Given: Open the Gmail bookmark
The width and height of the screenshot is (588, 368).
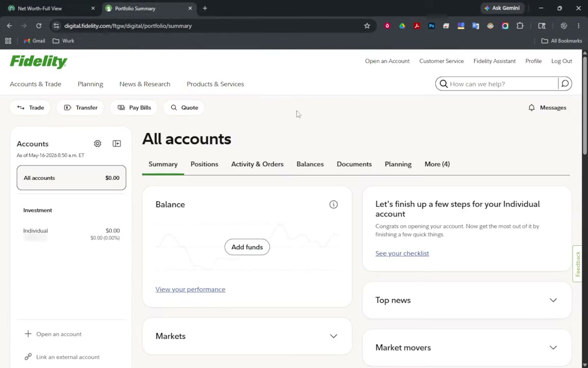Looking at the screenshot, I should coord(34,40).
